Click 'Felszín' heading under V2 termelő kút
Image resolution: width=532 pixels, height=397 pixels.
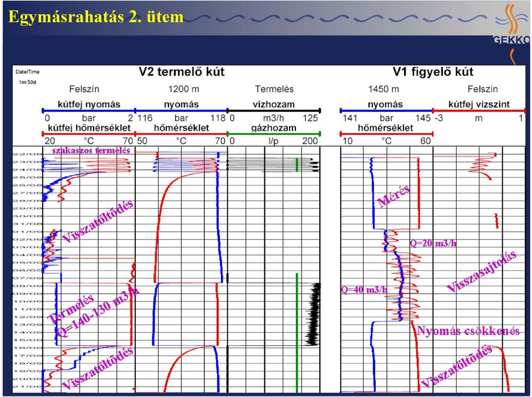[84, 89]
